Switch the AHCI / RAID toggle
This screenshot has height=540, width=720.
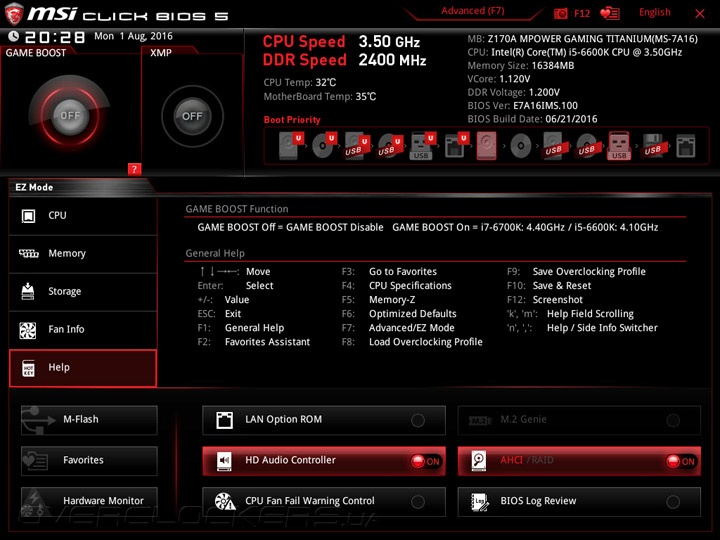click(x=579, y=461)
